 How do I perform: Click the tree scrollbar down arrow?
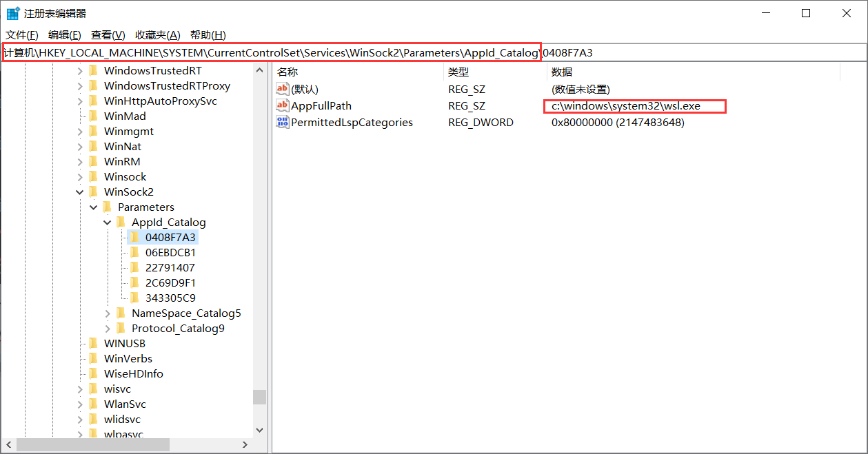tap(259, 430)
